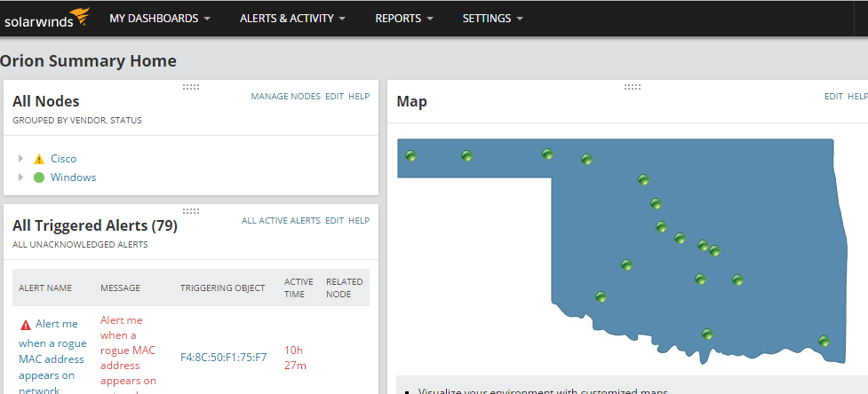Open the Windows node group link

73,177
